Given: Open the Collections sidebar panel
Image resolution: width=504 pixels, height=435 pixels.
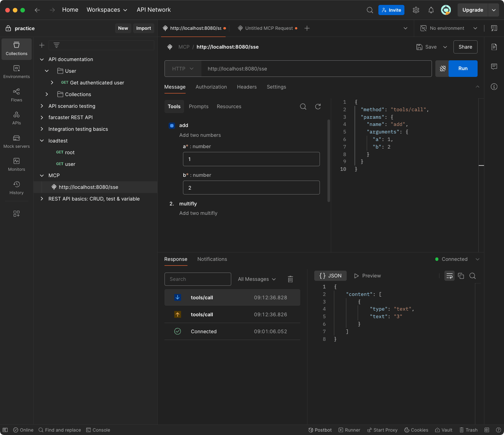Looking at the screenshot, I should pos(17,49).
